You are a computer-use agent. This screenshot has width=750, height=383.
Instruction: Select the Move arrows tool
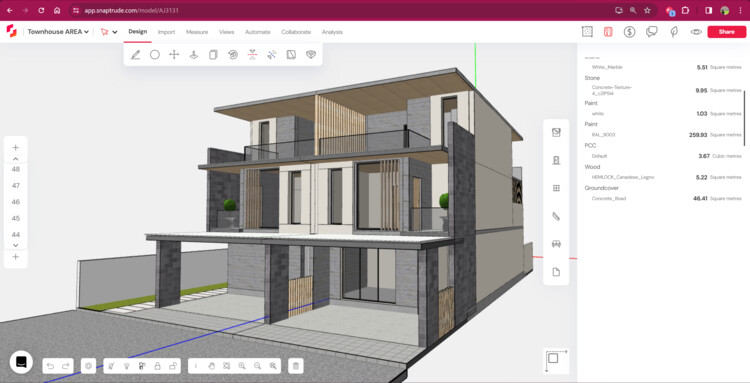coord(174,55)
